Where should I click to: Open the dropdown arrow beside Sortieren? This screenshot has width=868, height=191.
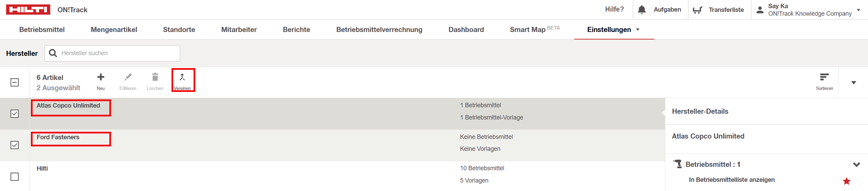(x=854, y=83)
